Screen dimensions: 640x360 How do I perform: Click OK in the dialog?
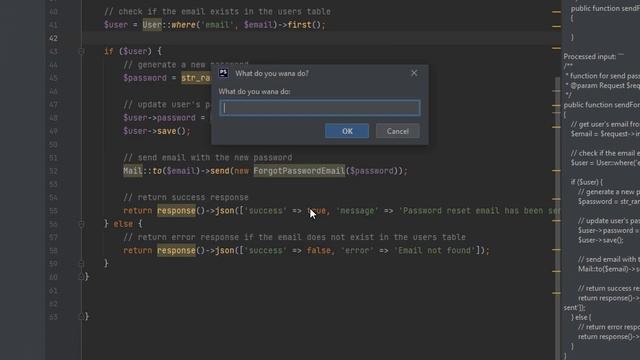[x=347, y=131]
